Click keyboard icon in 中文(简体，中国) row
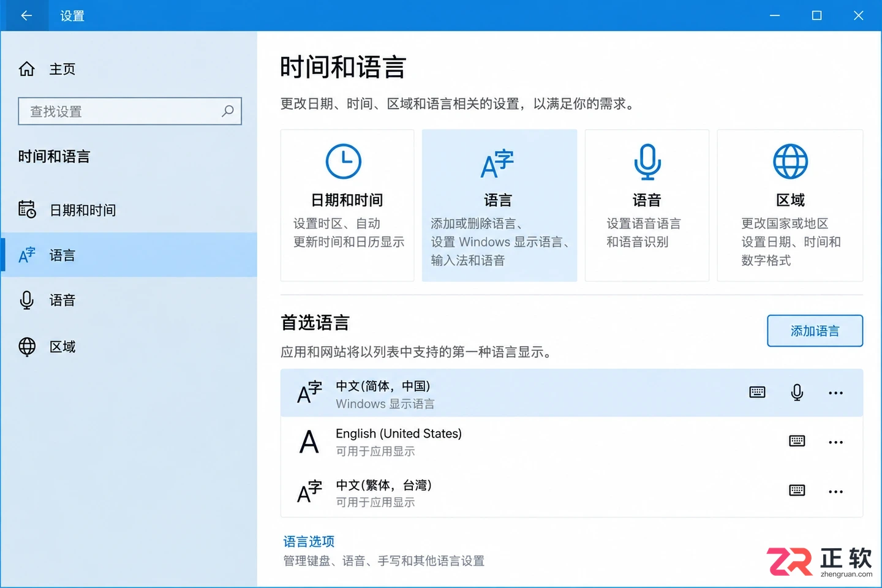Screen dimensions: 882x588 [758, 393]
